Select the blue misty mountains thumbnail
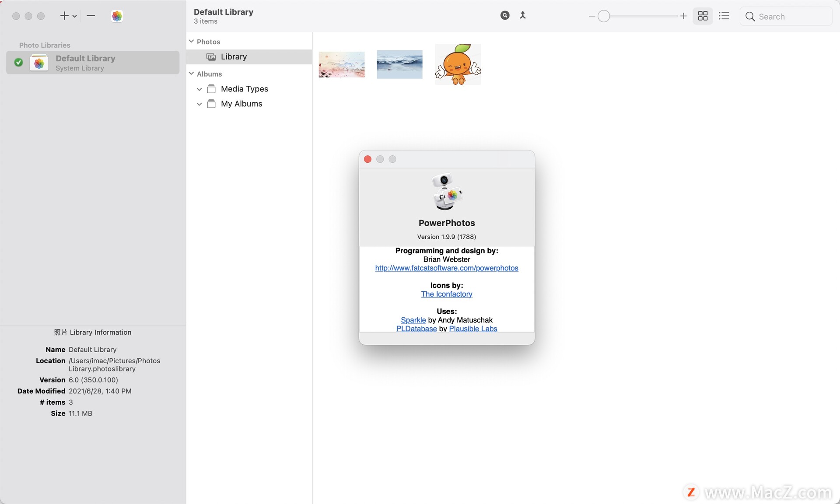 point(399,64)
